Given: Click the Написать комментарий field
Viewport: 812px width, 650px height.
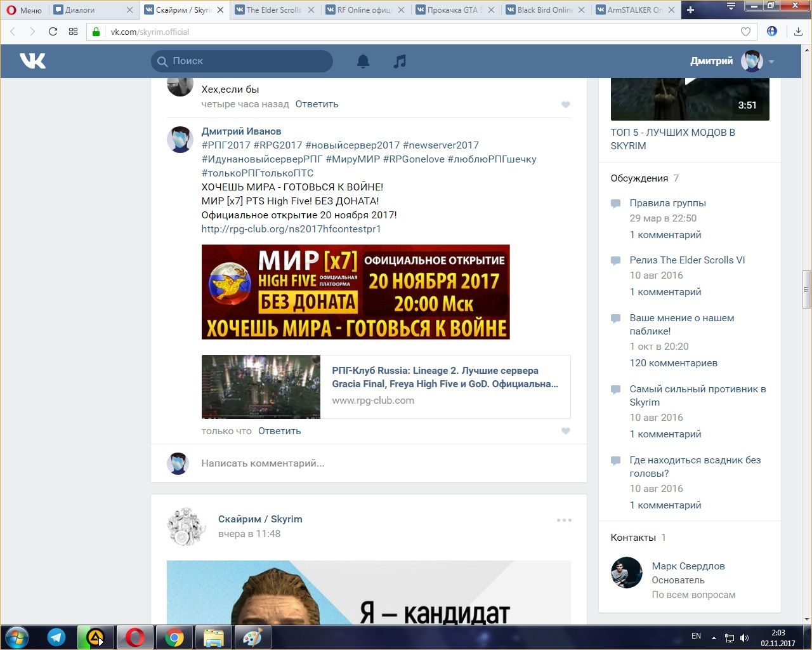Looking at the screenshot, I should pos(381,463).
